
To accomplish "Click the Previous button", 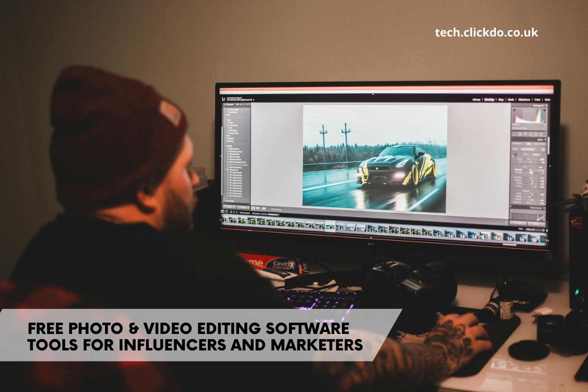I will click(x=518, y=223).
